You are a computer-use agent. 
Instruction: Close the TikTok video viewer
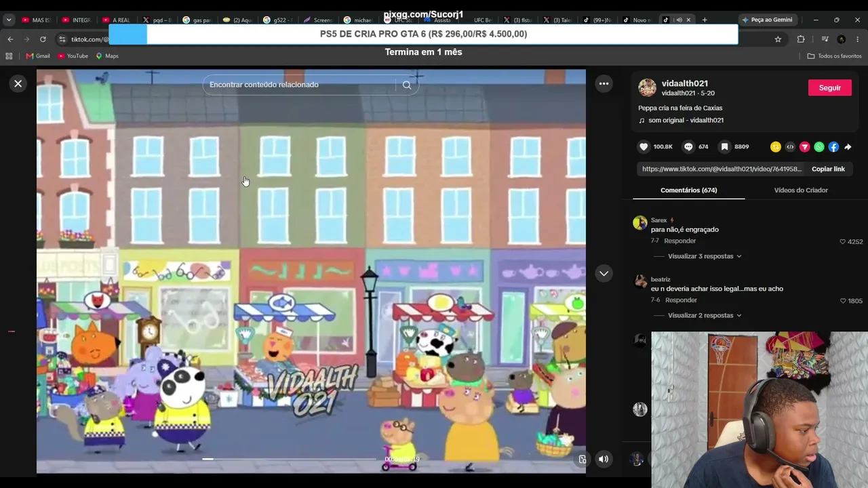pos(18,83)
